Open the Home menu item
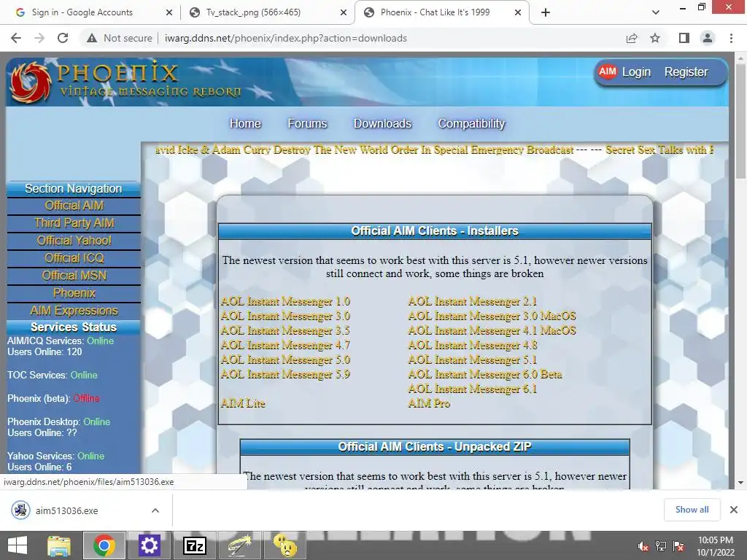 pos(245,124)
